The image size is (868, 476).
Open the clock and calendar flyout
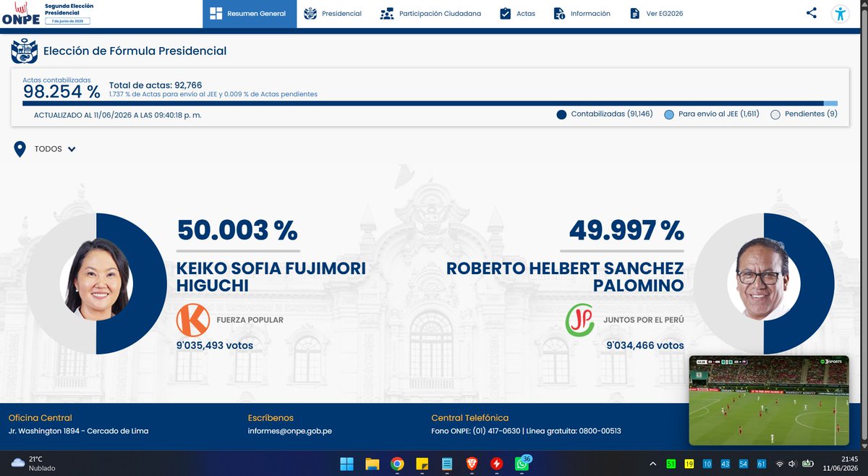[x=841, y=464]
